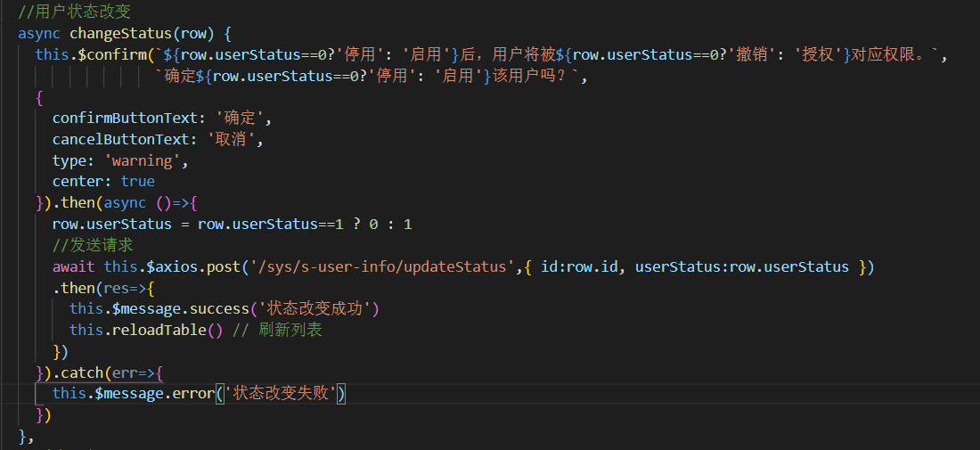Place cursor in the '取消' string
The height and width of the screenshot is (450, 980).
236,139
